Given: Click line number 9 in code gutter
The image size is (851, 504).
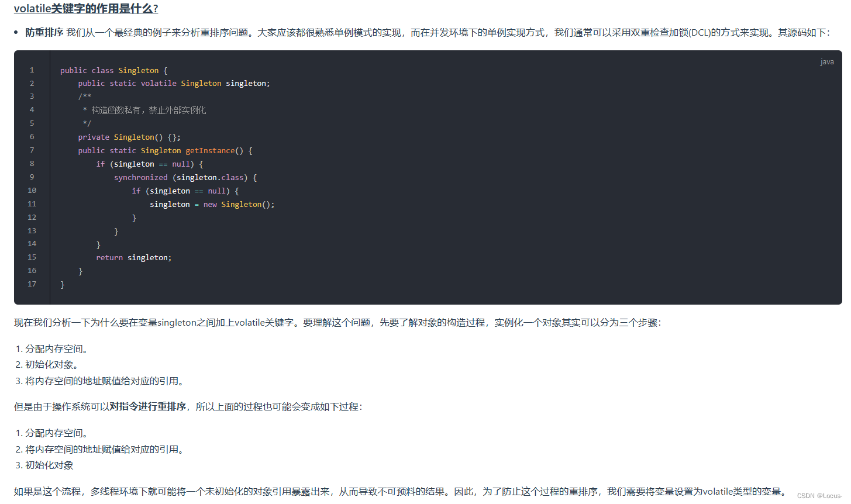Looking at the screenshot, I should 32,177.
